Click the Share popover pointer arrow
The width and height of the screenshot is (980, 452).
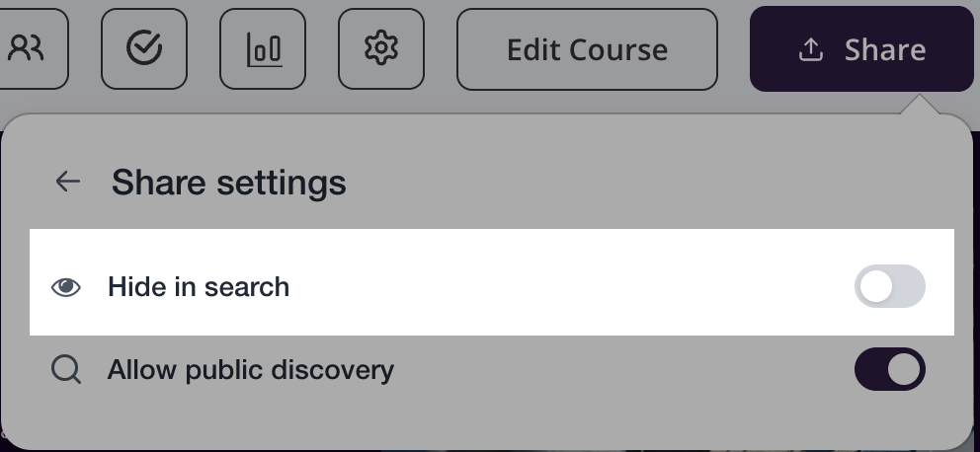point(921,105)
